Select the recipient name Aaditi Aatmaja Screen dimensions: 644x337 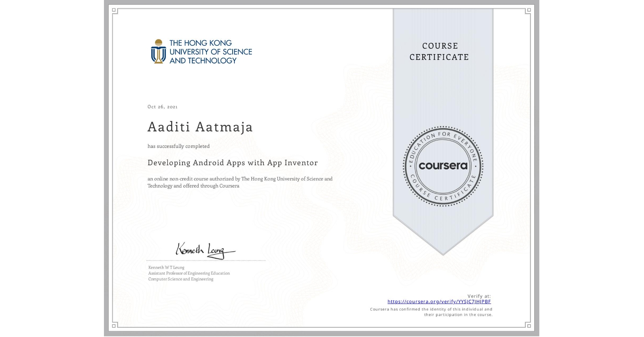coord(200,127)
